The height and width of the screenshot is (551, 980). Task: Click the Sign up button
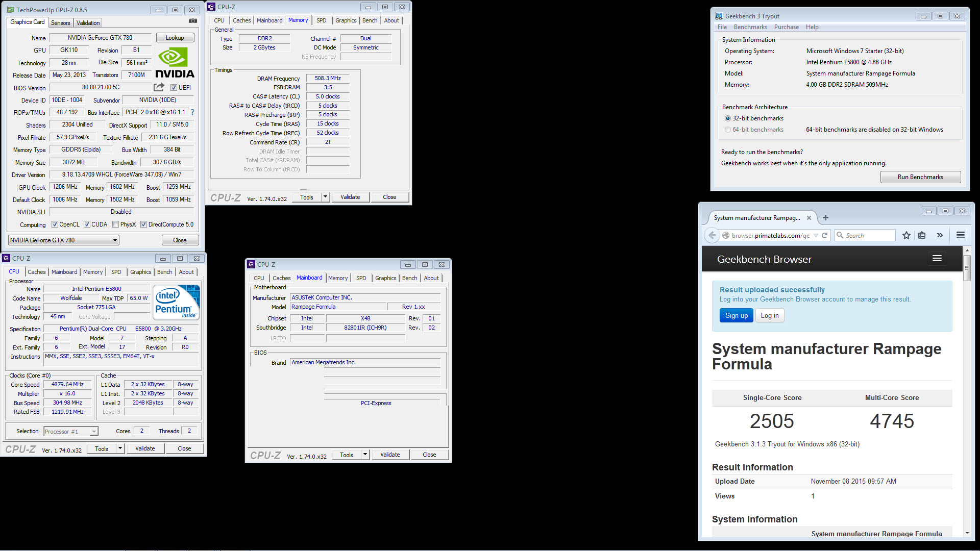737,316
